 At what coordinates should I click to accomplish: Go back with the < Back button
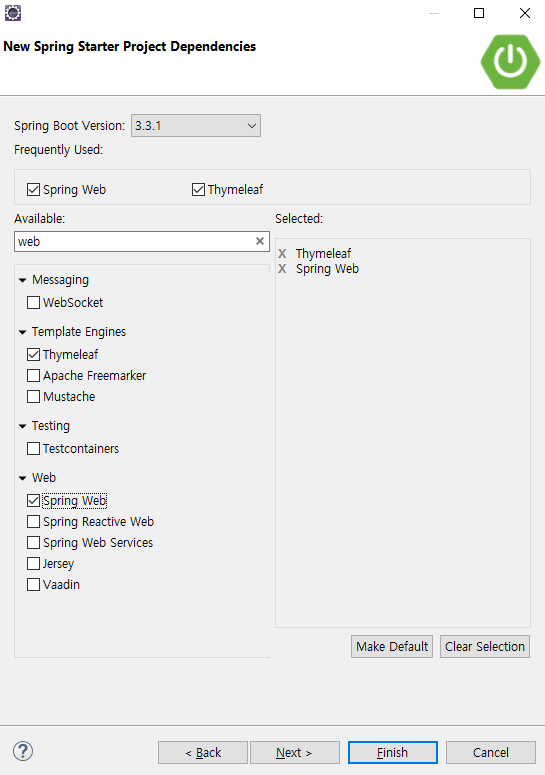[203, 752]
